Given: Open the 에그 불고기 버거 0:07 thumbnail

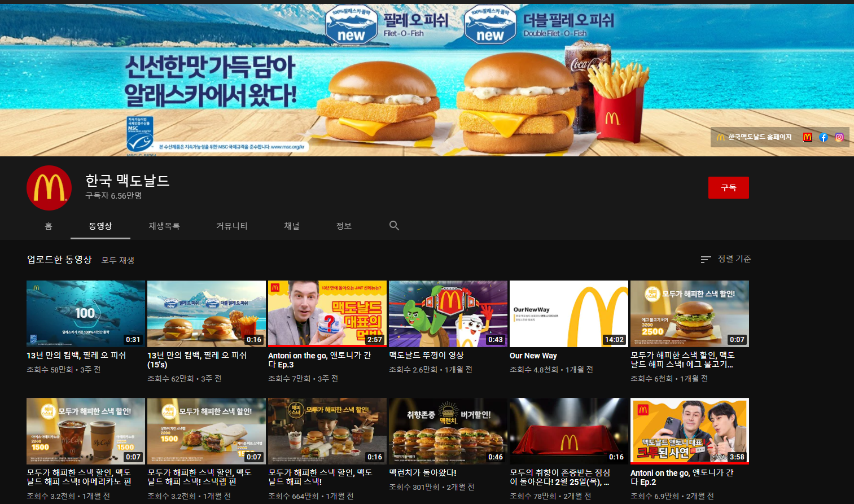Looking at the screenshot, I should pyautogui.click(x=690, y=313).
